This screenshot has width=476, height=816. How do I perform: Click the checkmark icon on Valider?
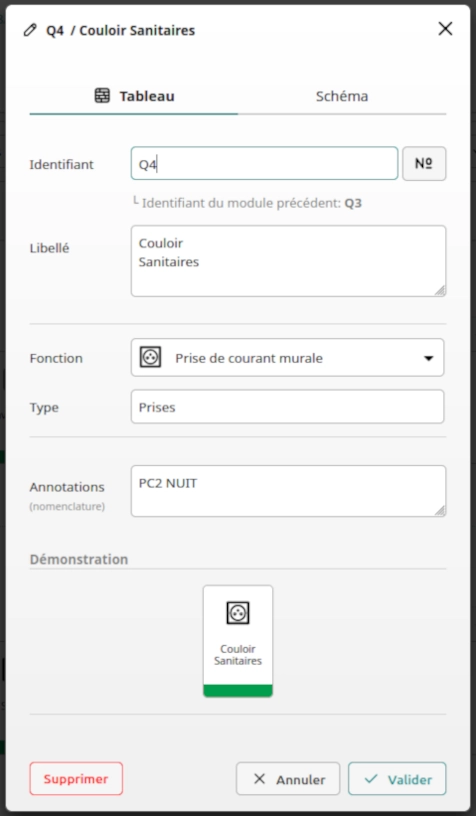371,779
